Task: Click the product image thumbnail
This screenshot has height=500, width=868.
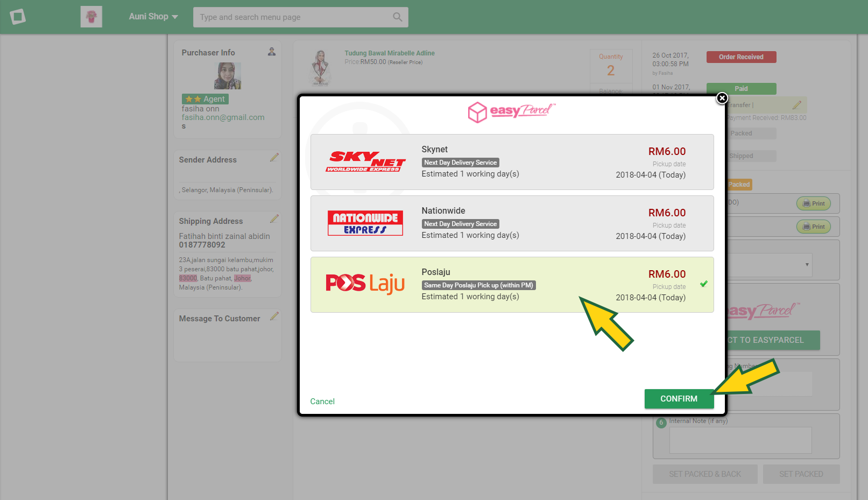Action: click(321, 67)
